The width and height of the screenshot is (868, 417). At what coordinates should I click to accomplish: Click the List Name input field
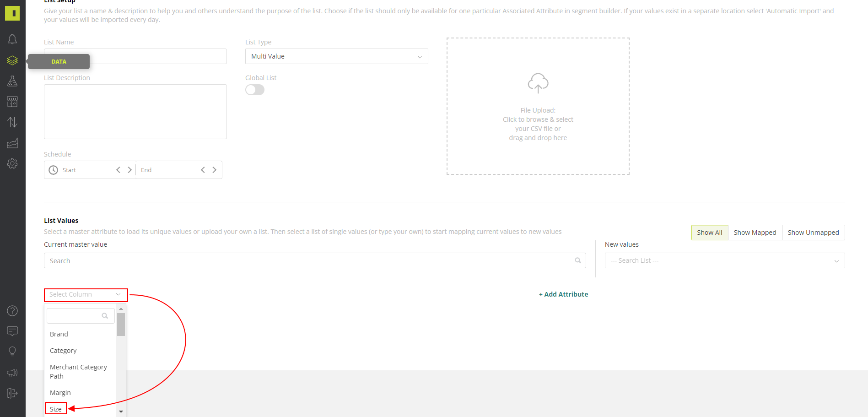[135, 56]
